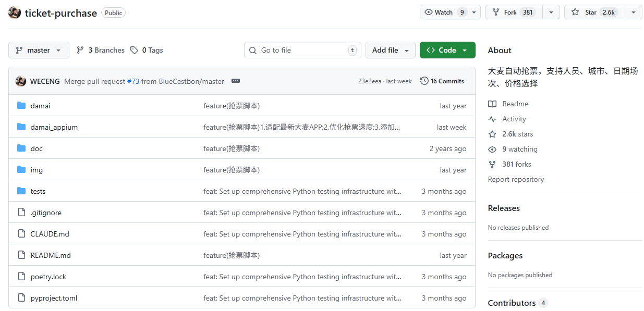Click the file icon for README.md

tap(21, 255)
